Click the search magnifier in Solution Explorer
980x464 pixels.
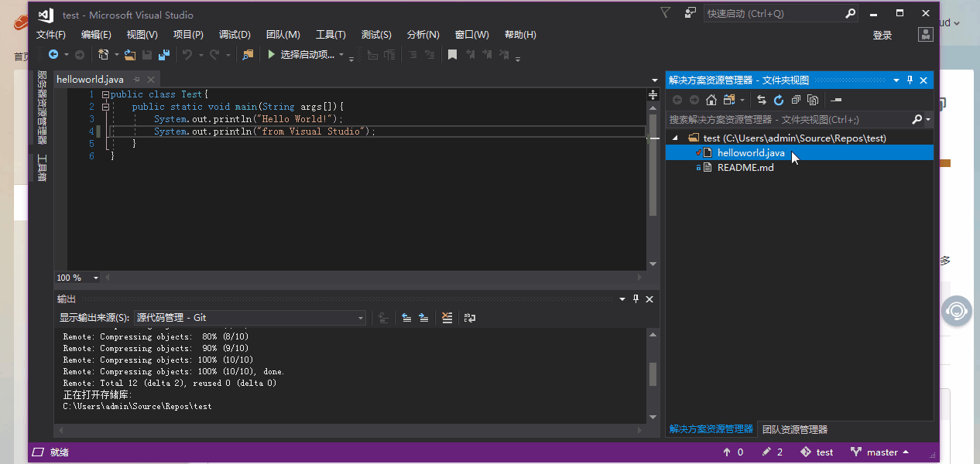coord(917,119)
